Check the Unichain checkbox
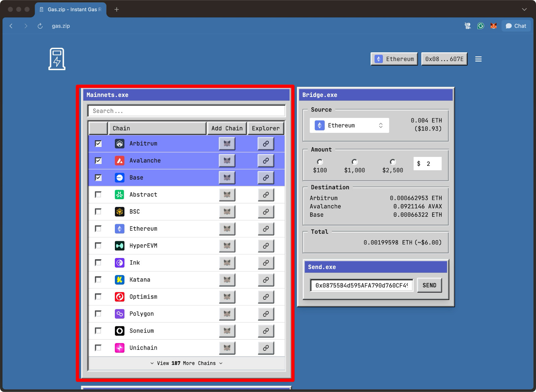 [98, 348]
